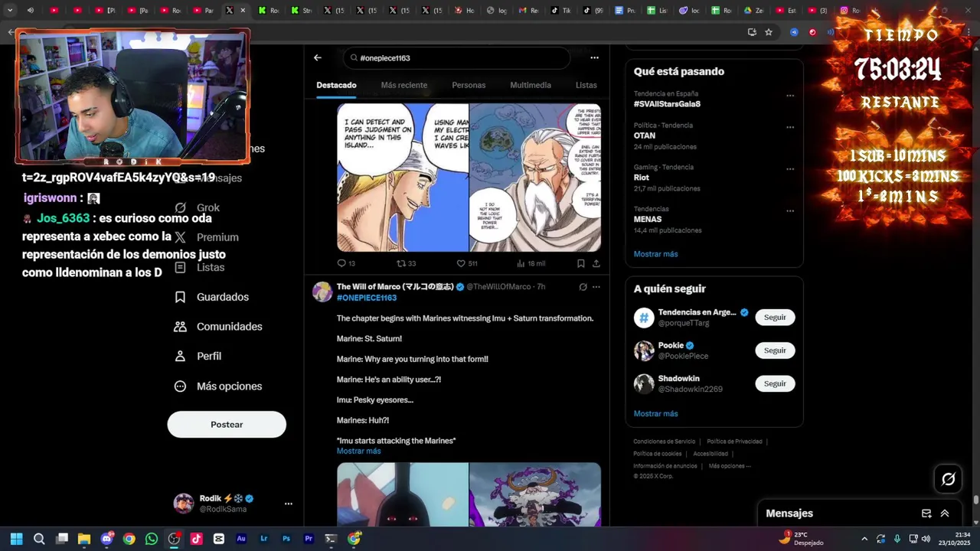Expand Más opciones in the sidebar

click(x=218, y=386)
